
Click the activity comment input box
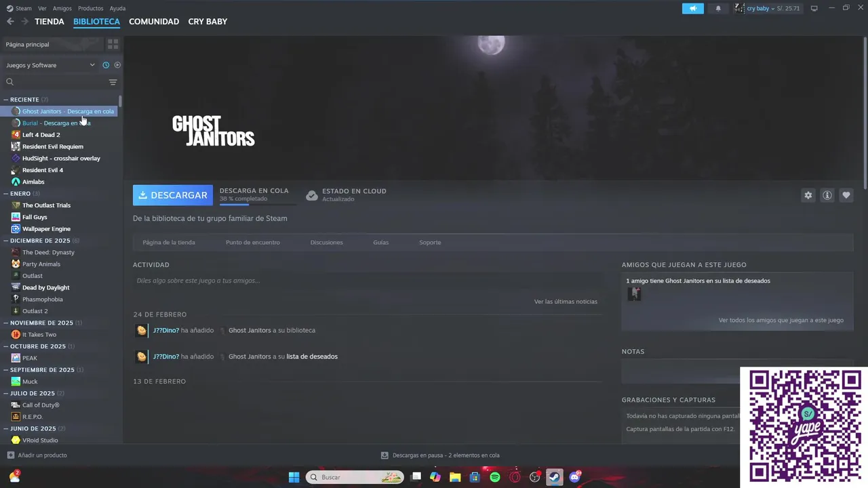click(367, 281)
